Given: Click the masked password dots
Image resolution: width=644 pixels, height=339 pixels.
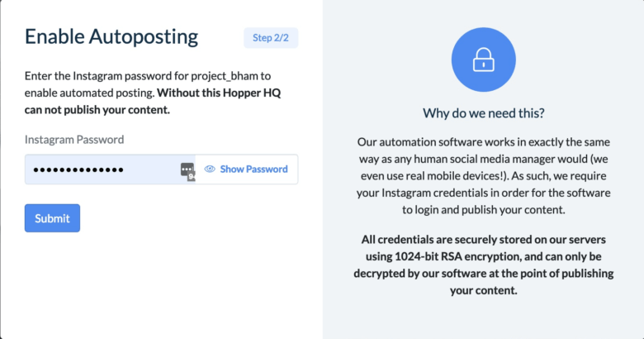Looking at the screenshot, I should [x=78, y=169].
